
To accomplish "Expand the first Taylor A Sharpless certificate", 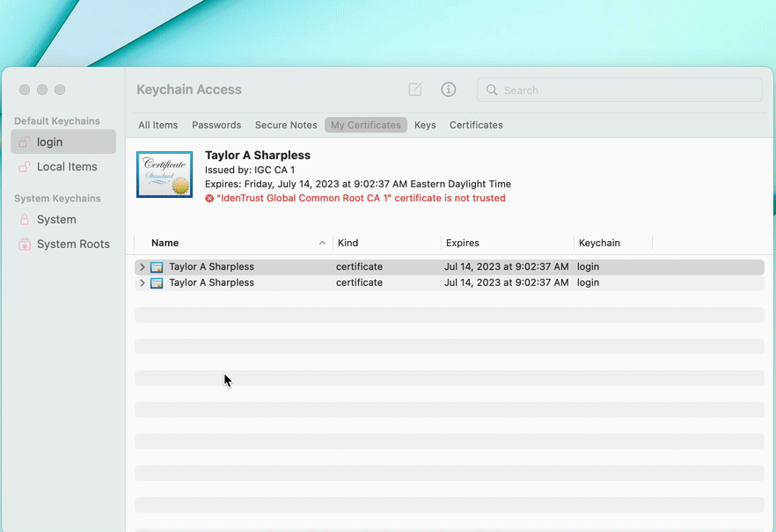I will (x=142, y=266).
